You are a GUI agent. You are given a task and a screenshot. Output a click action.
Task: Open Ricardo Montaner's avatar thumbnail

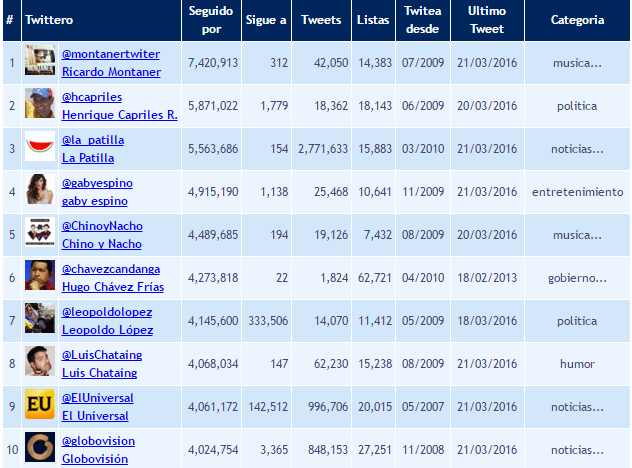(40, 60)
